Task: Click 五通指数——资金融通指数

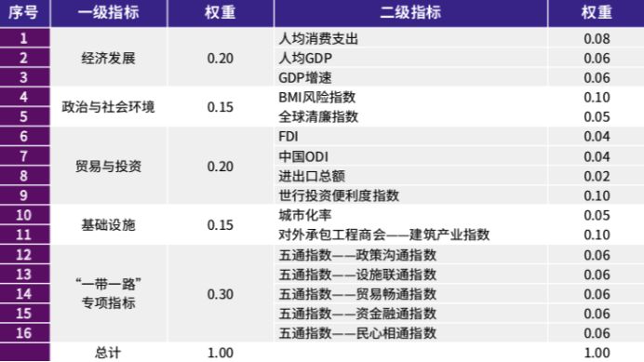Action: 357,314
